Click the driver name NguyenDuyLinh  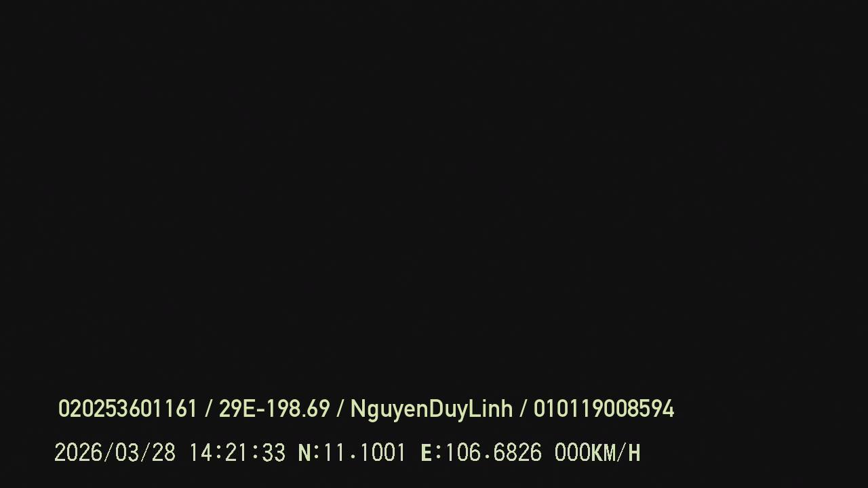point(431,409)
